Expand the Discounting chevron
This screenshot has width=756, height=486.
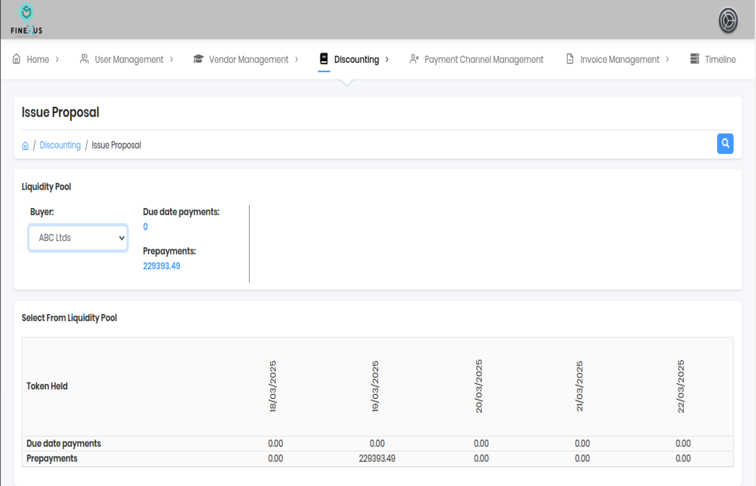(387, 59)
